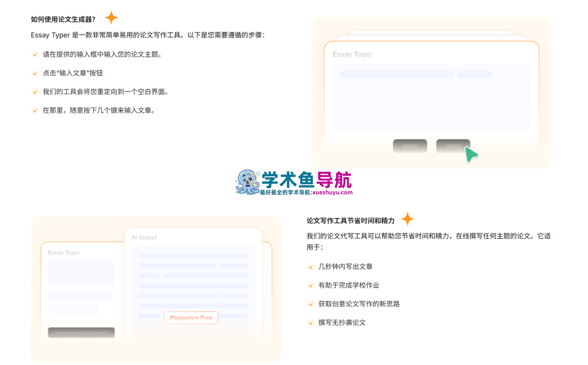Click the "AI Output" label in the illustration
Screen dimensions: 588x365
pyautogui.click(x=144, y=238)
